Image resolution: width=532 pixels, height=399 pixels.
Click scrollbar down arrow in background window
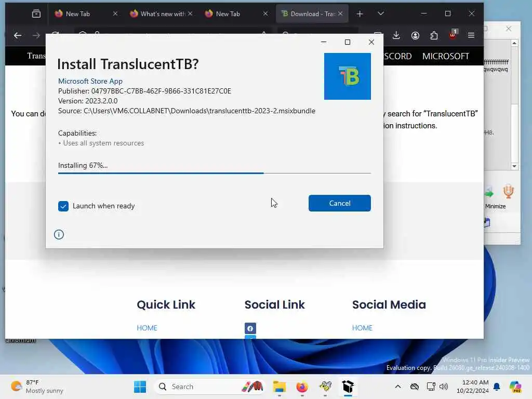point(514,166)
